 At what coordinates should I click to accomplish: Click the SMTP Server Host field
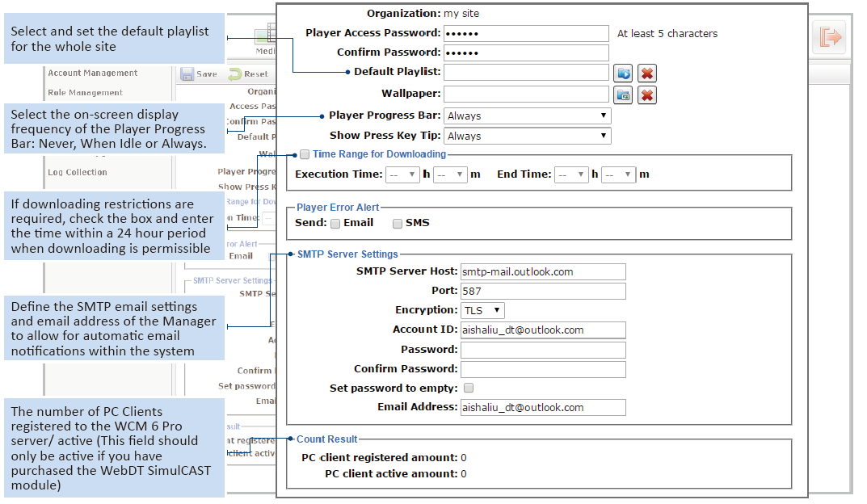coord(543,272)
